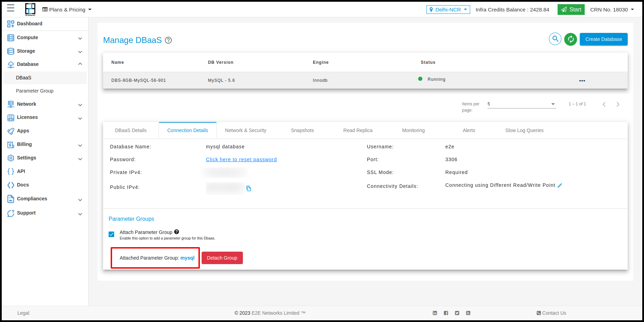The image size is (644, 322).
Task: Click the Storage sidebar icon
Action: pos(11,51)
